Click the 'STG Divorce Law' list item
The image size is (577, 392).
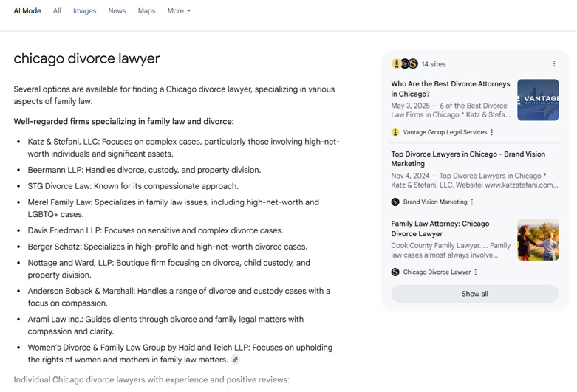pos(133,186)
